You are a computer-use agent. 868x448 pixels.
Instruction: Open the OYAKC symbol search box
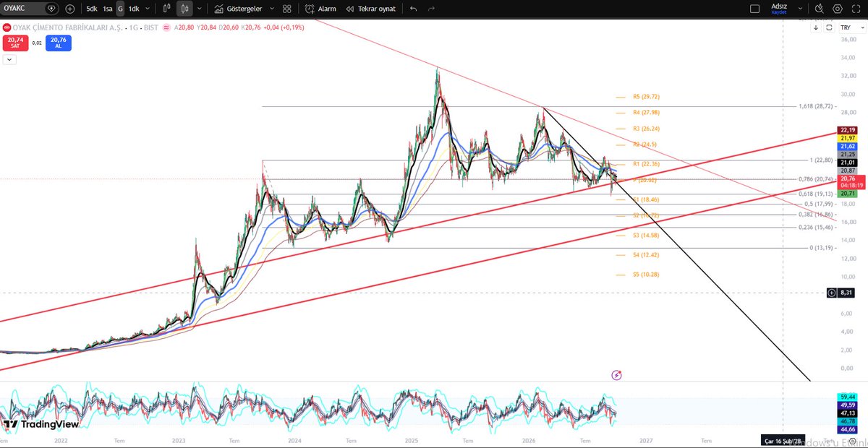[x=30, y=9]
